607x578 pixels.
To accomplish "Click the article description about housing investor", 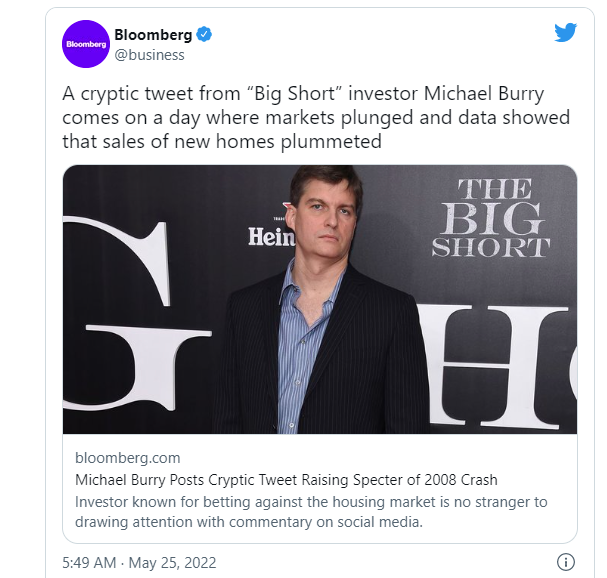I will (x=311, y=511).
